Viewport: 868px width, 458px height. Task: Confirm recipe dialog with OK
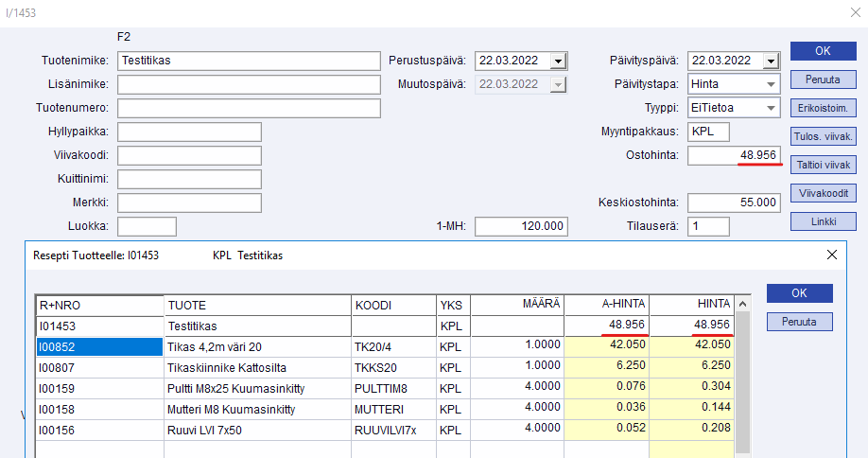pos(799,293)
